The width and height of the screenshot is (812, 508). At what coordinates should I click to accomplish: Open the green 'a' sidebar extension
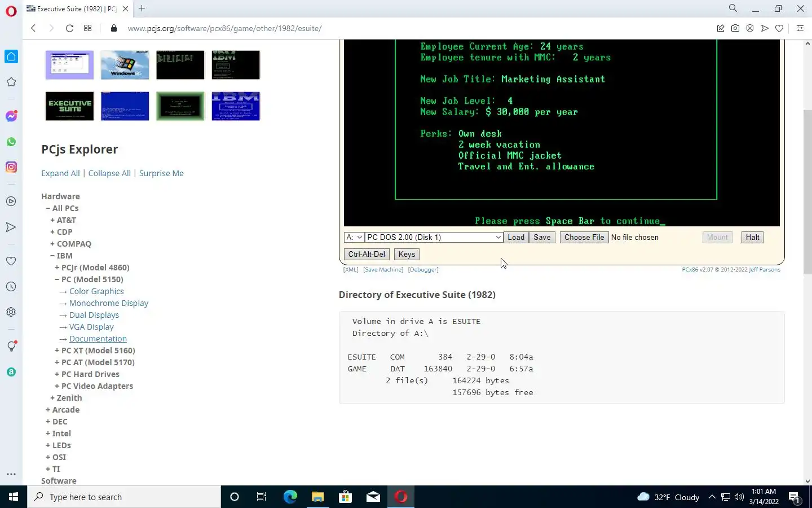click(x=11, y=372)
